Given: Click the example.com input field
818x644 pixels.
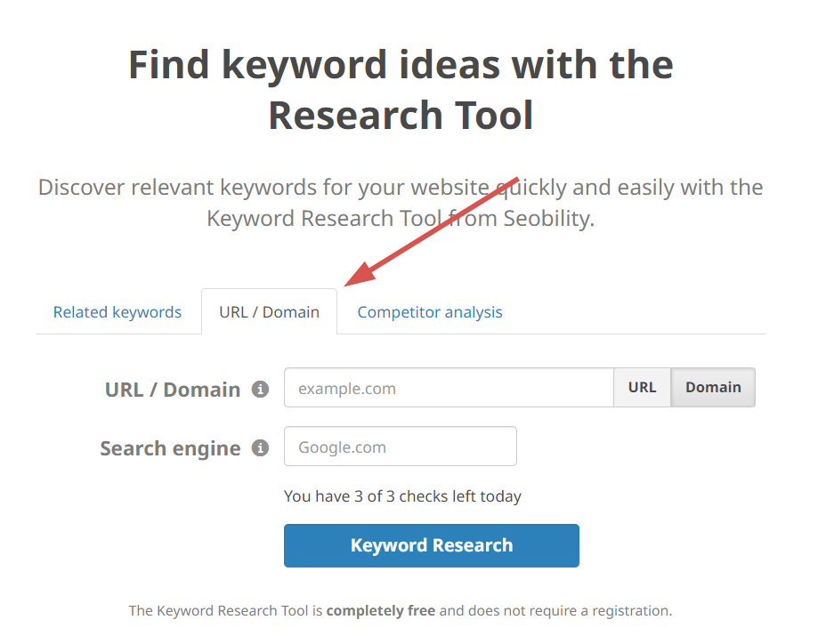Looking at the screenshot, I should coord(448,387).
